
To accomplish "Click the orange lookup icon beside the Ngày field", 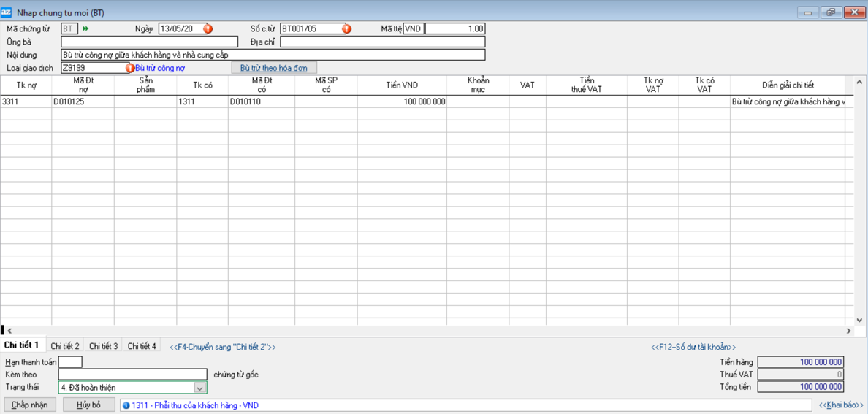I will click(x=208, y=29).
